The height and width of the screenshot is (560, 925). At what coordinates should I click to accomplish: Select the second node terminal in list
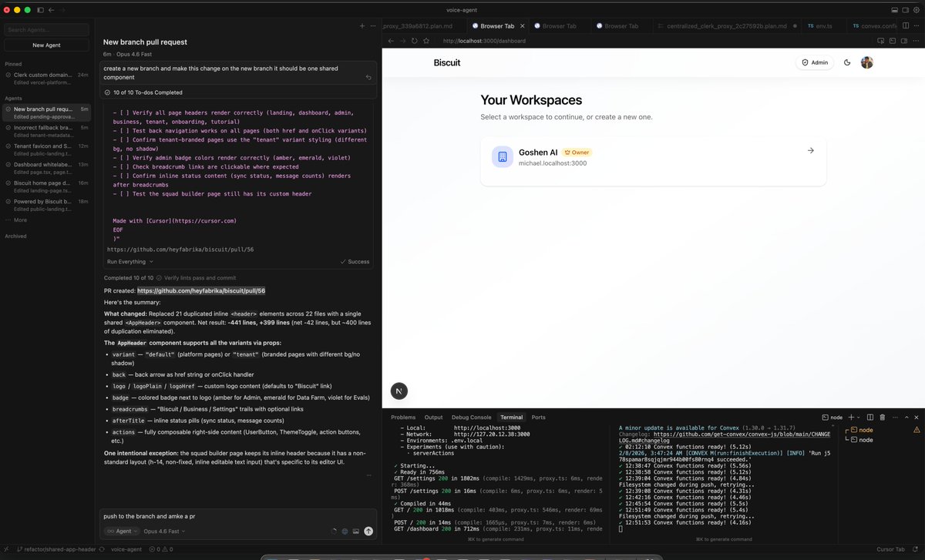880,439
